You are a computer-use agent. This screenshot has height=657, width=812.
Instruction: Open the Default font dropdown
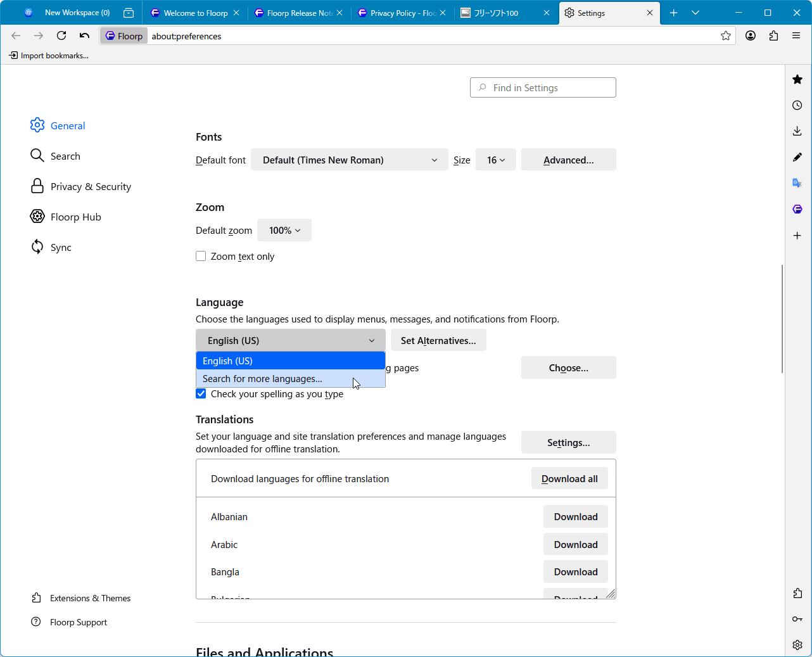click(350, 160)
